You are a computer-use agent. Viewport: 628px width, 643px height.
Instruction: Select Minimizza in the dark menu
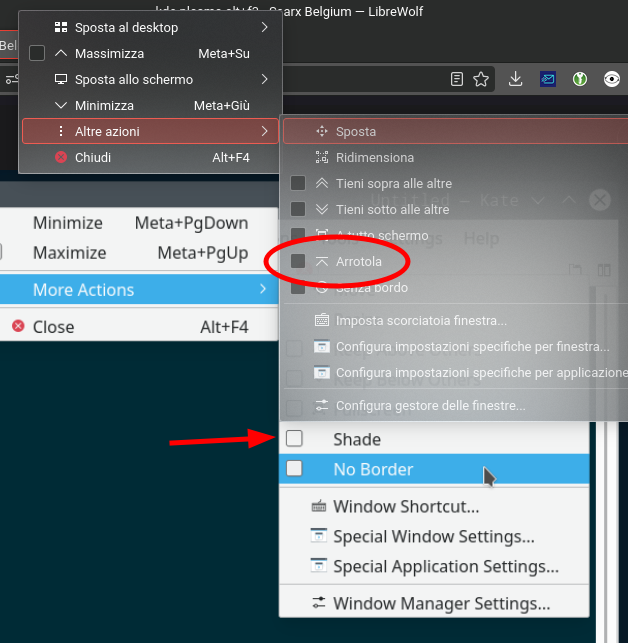(150, 105)
